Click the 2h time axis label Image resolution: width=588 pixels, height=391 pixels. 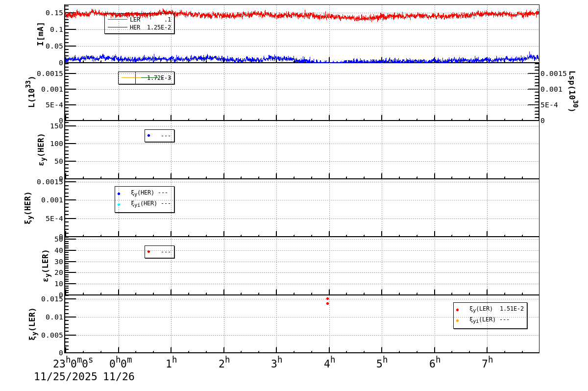click(x=224, y=363)
